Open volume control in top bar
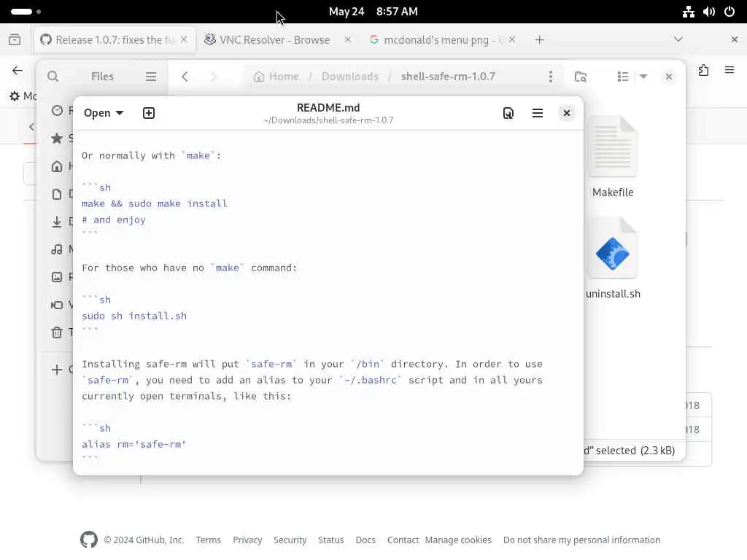 709,12
